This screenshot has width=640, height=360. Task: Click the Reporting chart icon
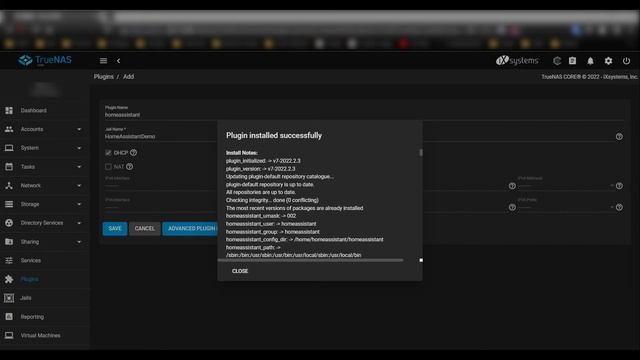pos(9,317)
